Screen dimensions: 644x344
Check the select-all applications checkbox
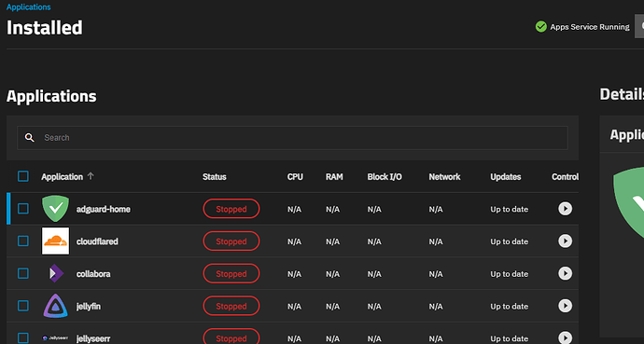(23, 176)
